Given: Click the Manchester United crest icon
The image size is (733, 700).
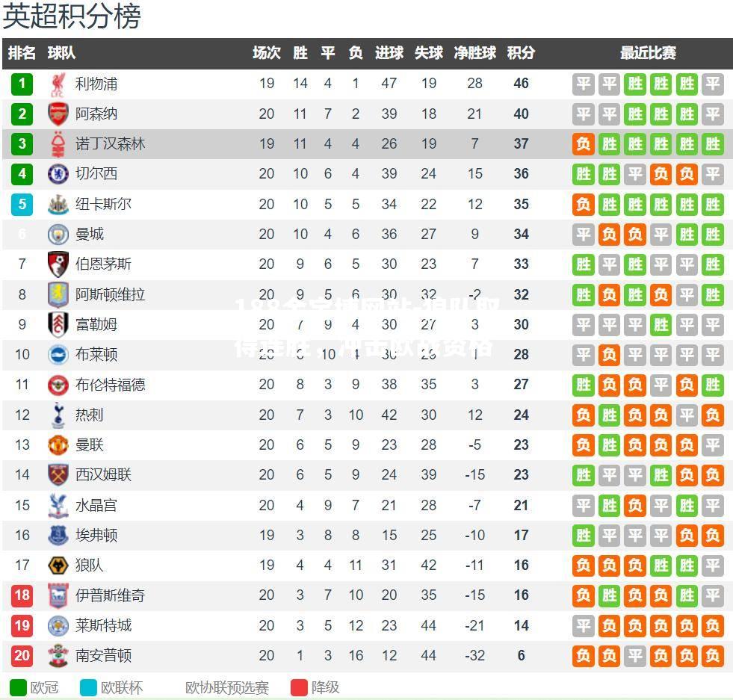Looking at the screenshot, I should (x=58, y=445).
